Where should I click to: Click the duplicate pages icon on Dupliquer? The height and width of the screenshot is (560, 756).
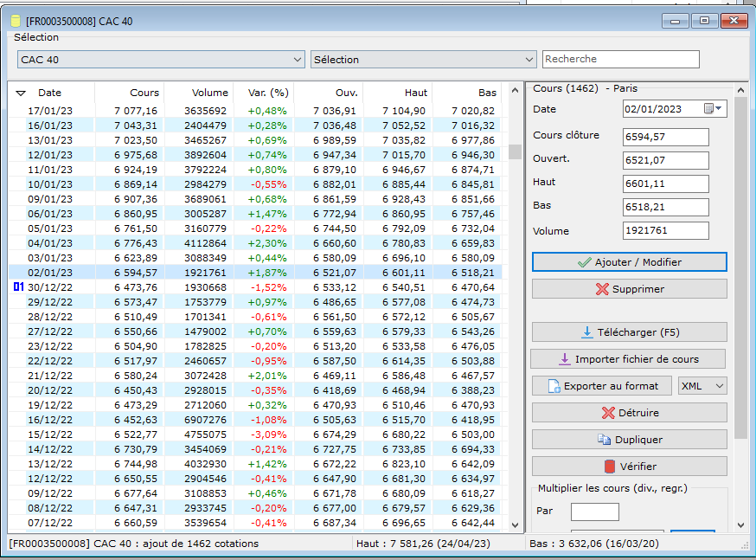[x=604, y=440]
